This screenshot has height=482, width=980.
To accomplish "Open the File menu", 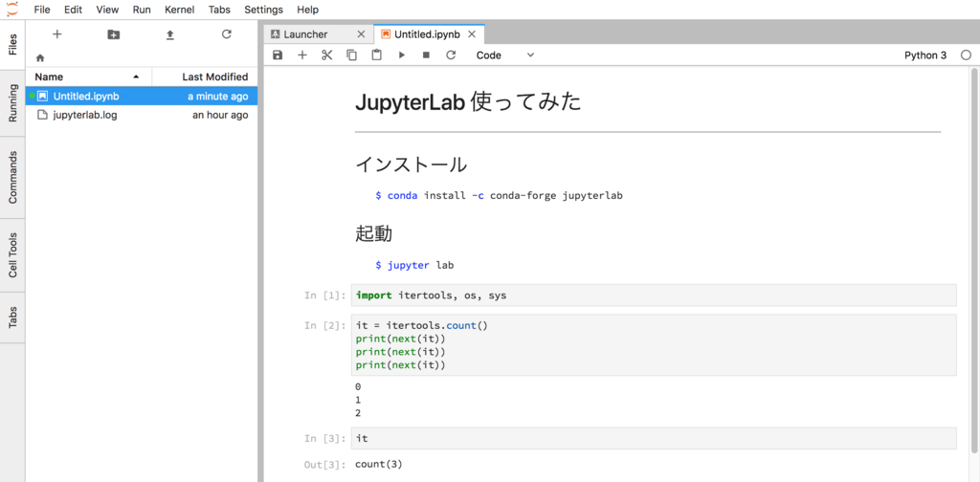I will click(42, 10).
